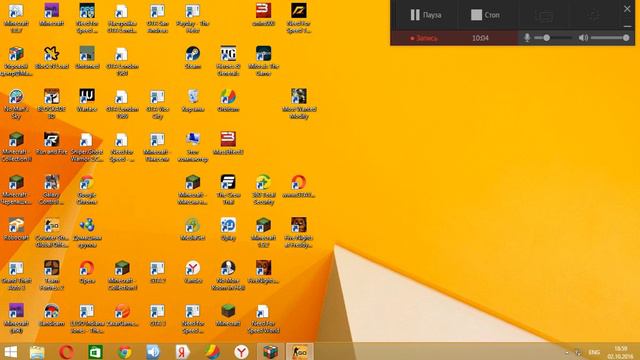Open the system tray clock
Screen dimensions: 640x360
pos(620,352)
